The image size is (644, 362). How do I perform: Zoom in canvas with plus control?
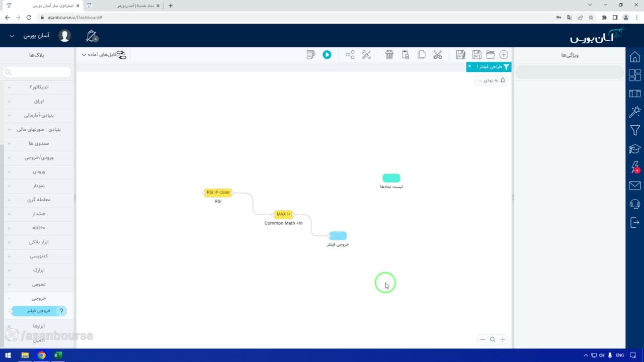point(502,339)
